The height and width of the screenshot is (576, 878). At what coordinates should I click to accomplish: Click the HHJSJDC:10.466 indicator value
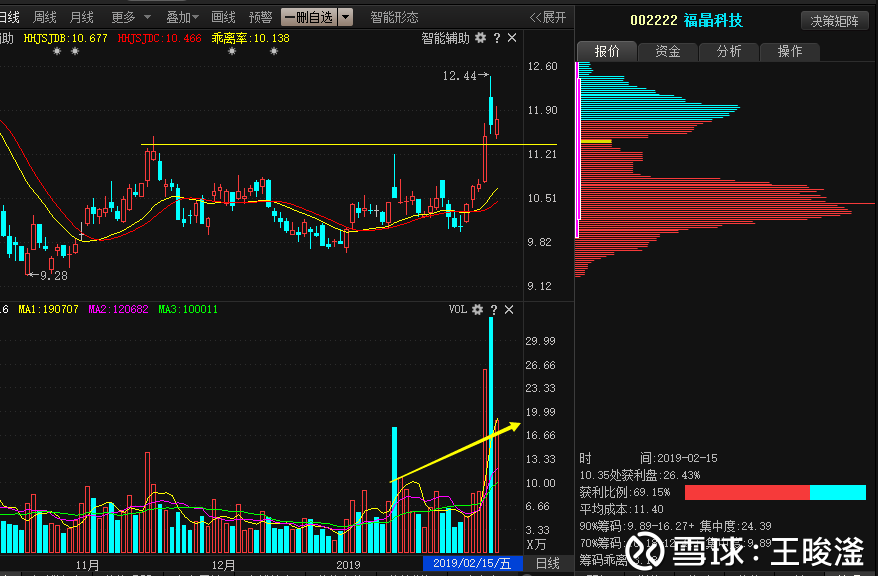tap(160, 38)
